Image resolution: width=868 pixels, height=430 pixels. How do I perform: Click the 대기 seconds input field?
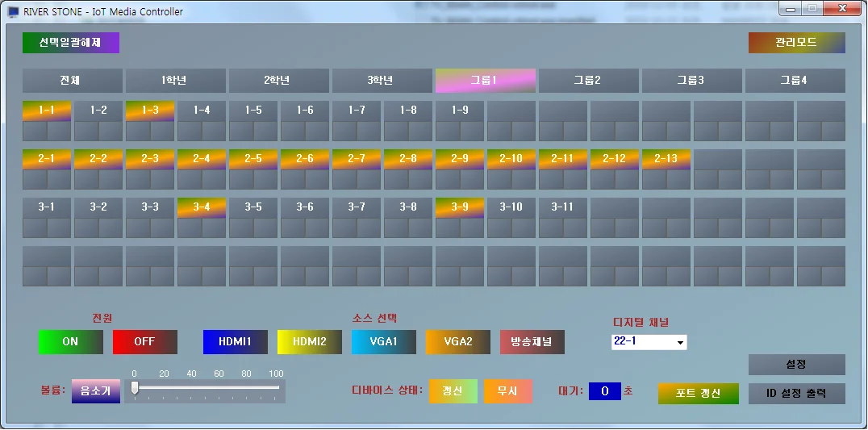coord(604,391)
